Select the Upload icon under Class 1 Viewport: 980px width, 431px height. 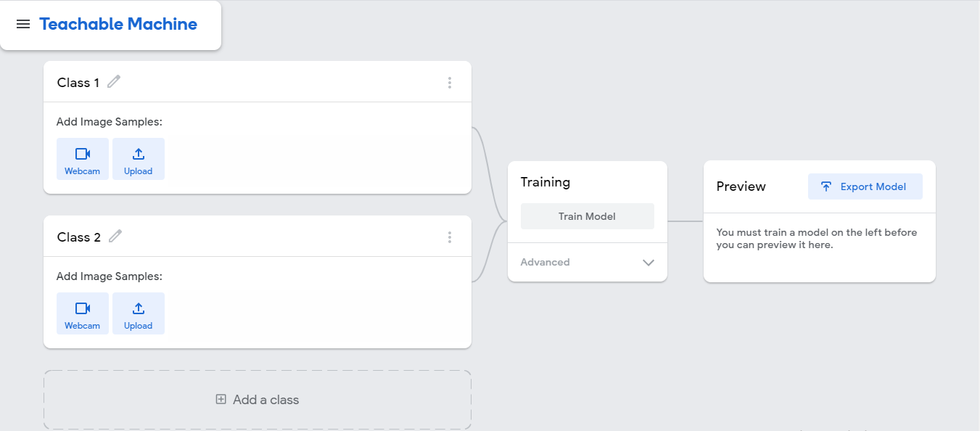(138, 153)
